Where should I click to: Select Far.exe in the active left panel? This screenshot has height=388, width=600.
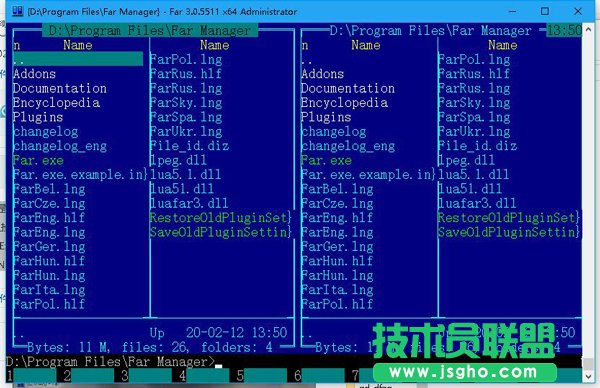coord(38,160)
